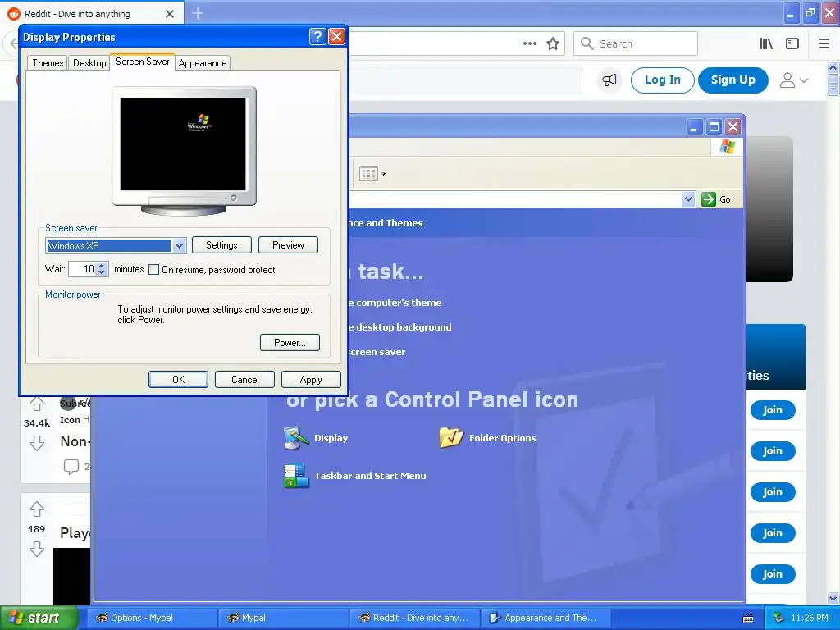The height and width of the screenshot is (630, 840).
Task: Downvote the post with 189 points
Action: click(x=36, y=549)
